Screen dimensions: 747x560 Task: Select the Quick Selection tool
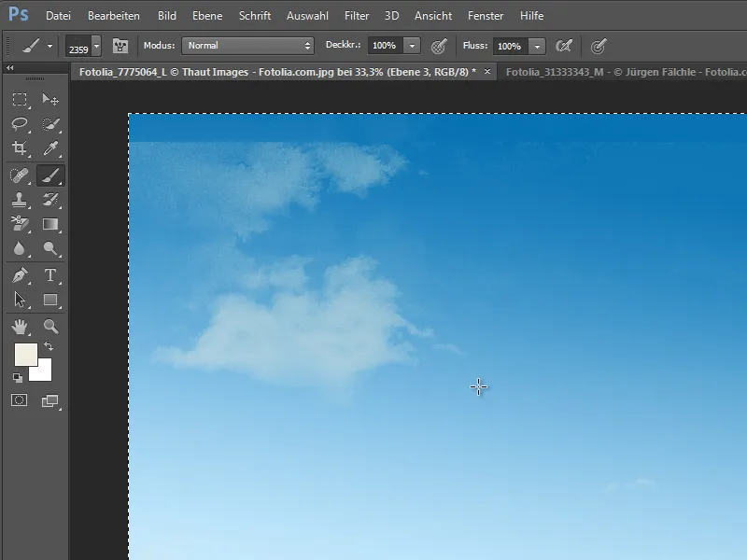(50, 124)
